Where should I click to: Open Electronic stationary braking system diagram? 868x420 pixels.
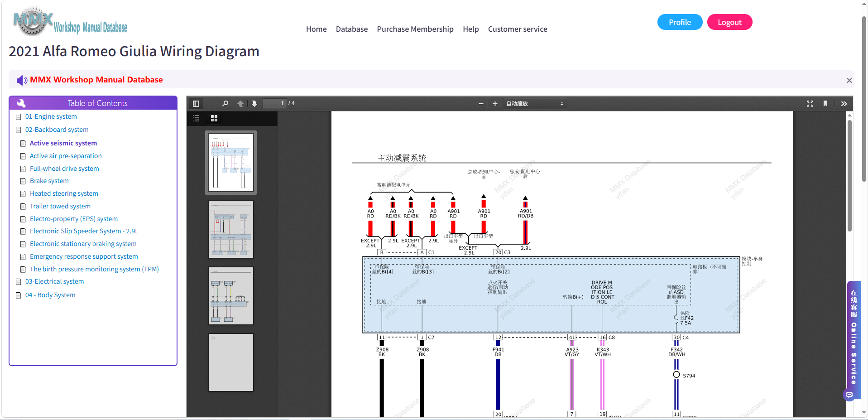coord(83,244)
